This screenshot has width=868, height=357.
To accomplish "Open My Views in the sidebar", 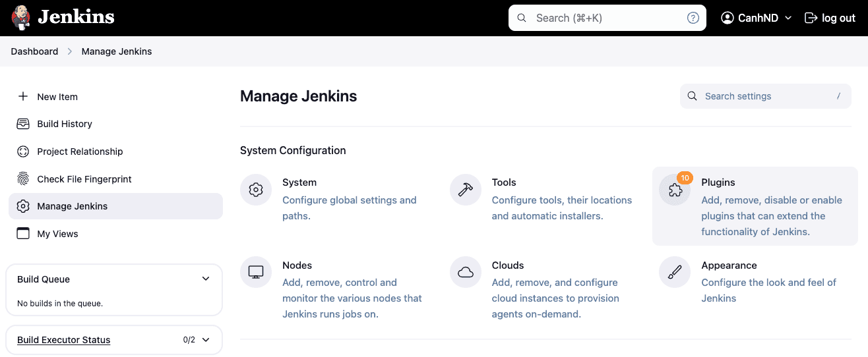I will (x=57, y=234).
